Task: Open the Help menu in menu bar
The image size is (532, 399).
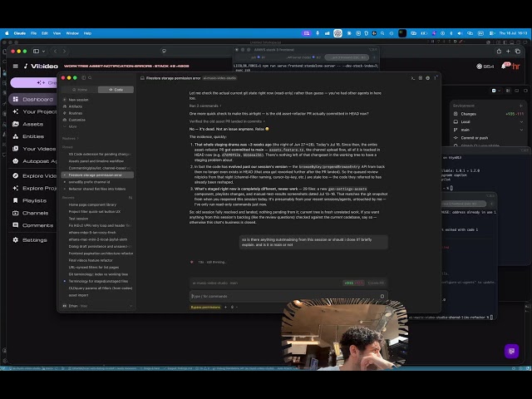Action: tap(87, 33)
